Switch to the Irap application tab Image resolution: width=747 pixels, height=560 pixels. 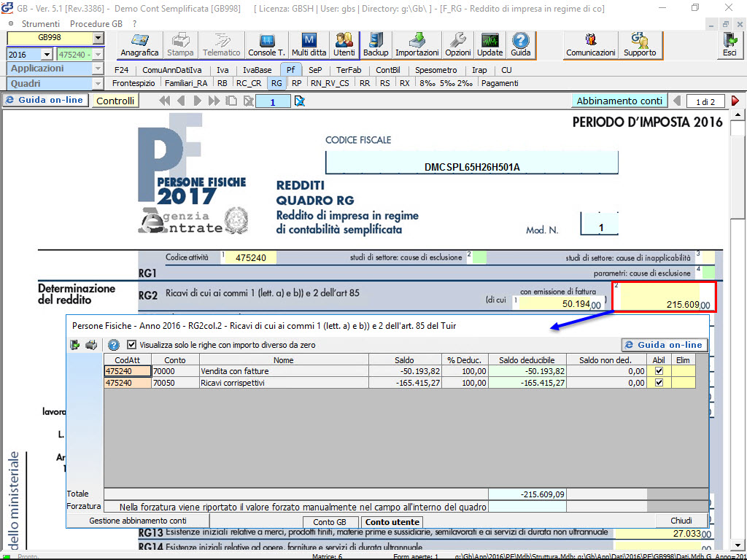click(x=479, y=70)
